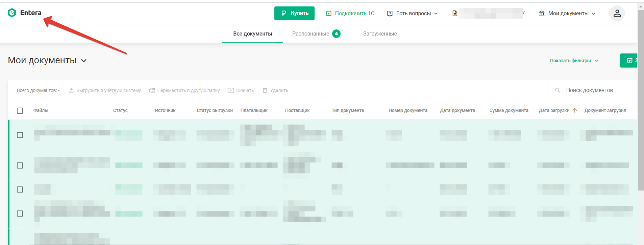The height and width of the screenshot is (245, 644).
Task: Click the download icon near Скачать
Action: pyautogui.click(x=231, y=90)
